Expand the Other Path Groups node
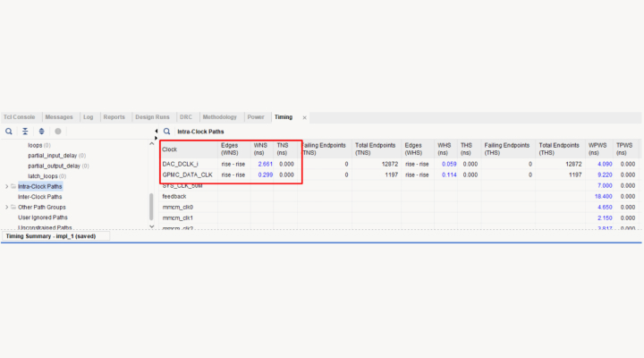Image resolution: width=644 pixels, height=358 pixels. coord(7,207)
